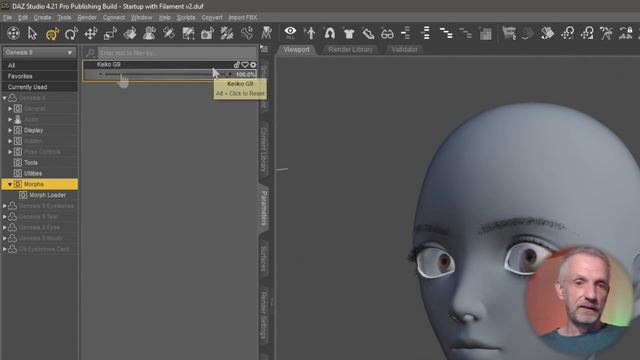Click the figure selection arrow toolbar icon
This screenshot has width=640, height=360.
310,33
